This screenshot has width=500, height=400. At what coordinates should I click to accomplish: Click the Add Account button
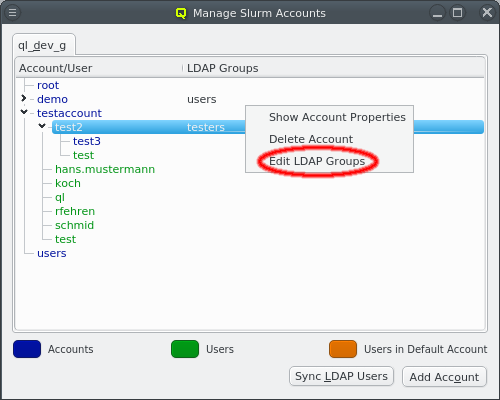tap(444, 377)
